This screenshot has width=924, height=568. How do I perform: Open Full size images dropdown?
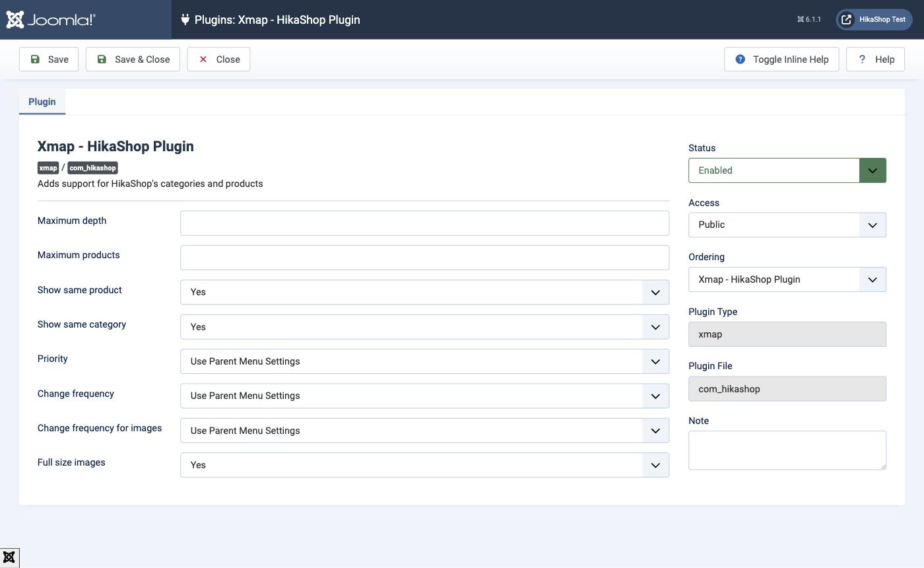pos(424,465)
